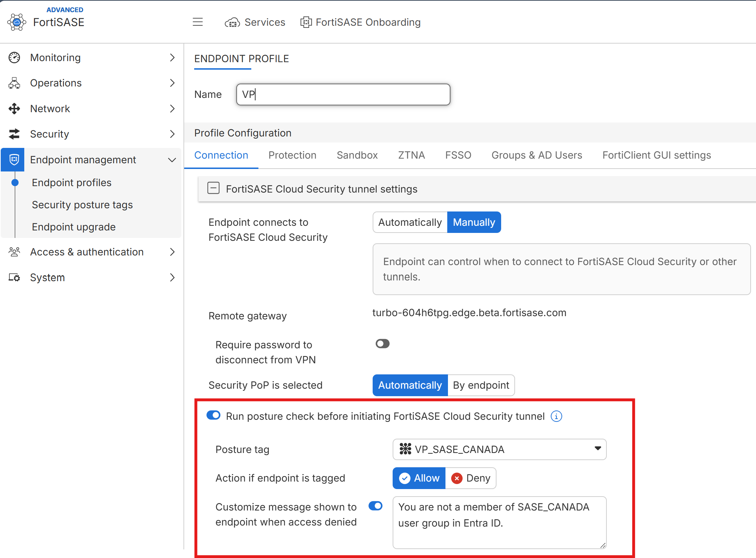Switch to the Protection tab

coord(292,155)
